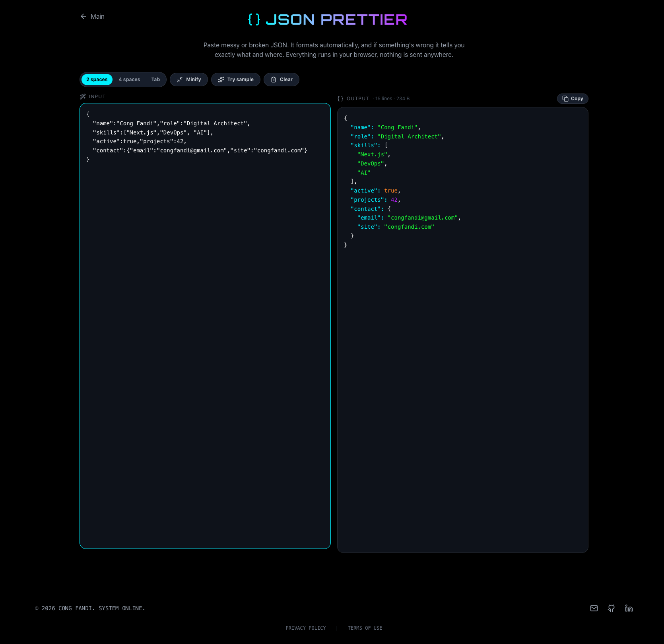Viewport: 664px width, 644px height.
Task: Click the "role": "Digital Architect" output line
Action: click(397, 136)
